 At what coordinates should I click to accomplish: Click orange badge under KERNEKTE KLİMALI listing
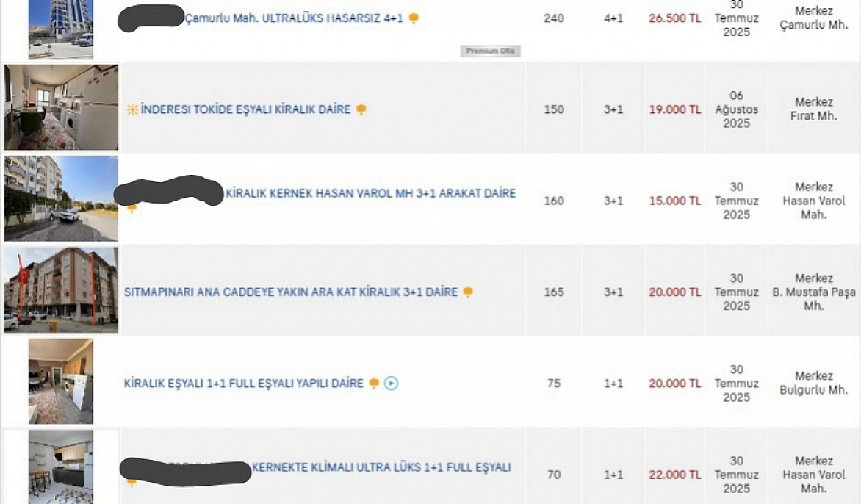(132, 482)
